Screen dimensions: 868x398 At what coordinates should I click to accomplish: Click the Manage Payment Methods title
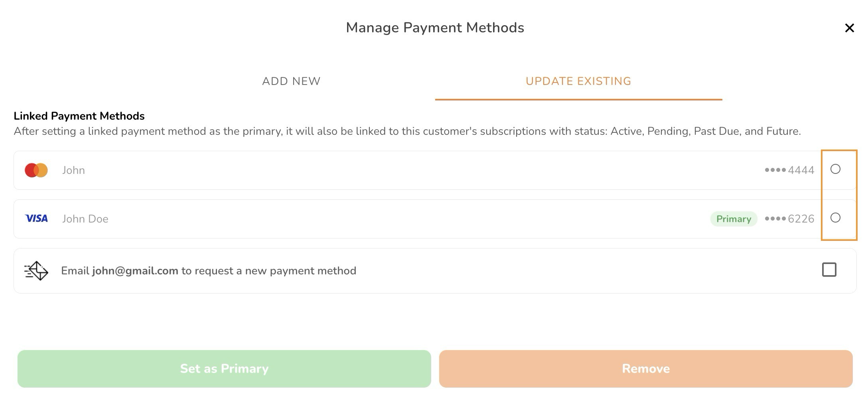(435, 28)
